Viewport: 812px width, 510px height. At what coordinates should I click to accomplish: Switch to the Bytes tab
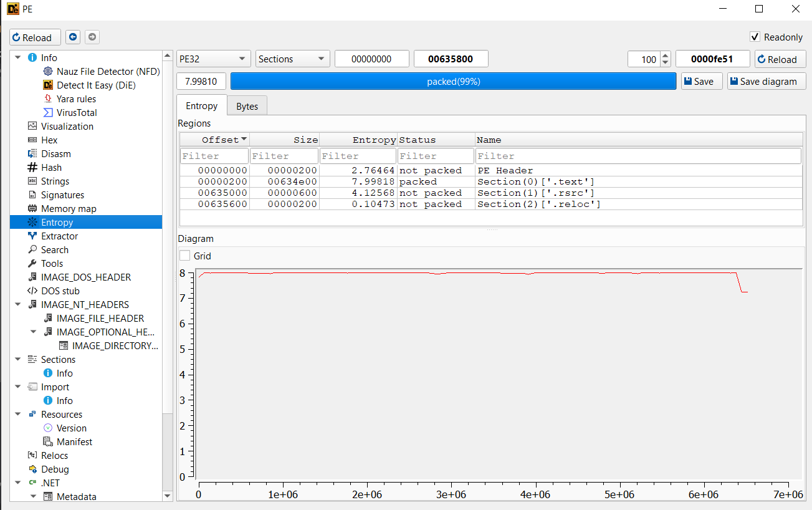[x=247, y=106]
